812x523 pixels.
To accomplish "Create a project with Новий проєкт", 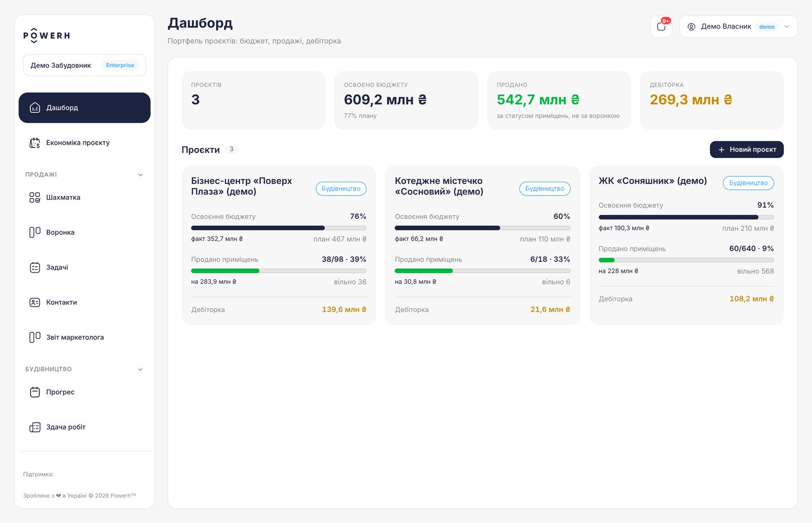I will tap(747, 150).
